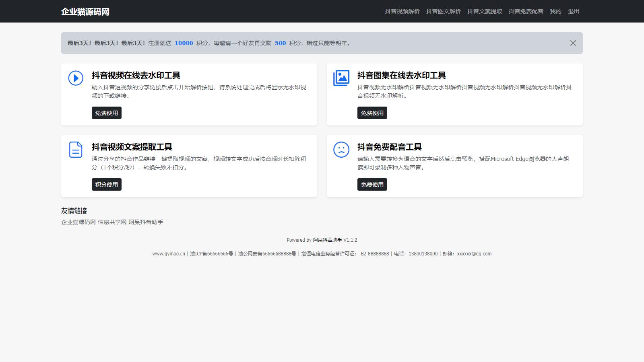Click 阿呆抖音助手 in the Powered by footer
644x362 pixels.
[327, 240]
